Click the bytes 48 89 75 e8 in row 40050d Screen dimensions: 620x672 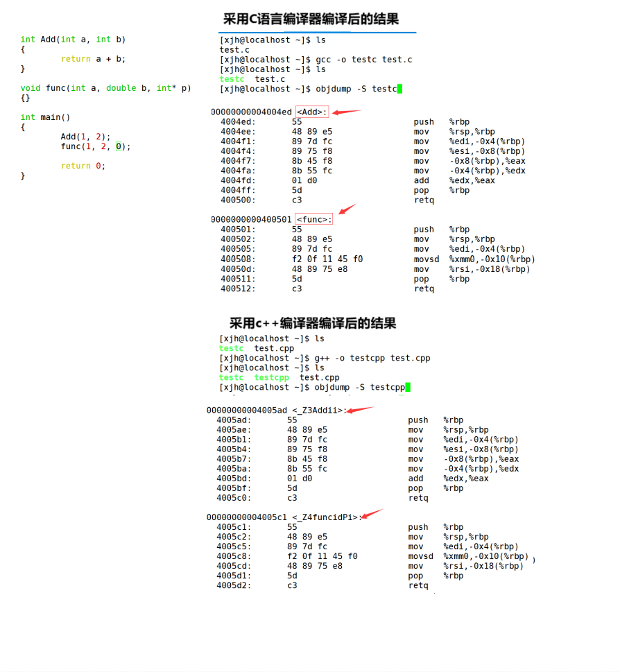click(320, 269)
